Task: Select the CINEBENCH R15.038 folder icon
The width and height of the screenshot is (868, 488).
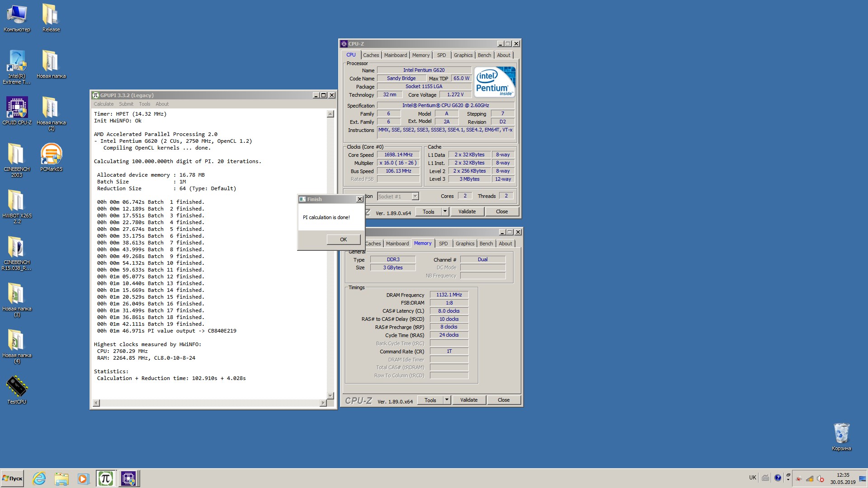Action: click(17, 253)
